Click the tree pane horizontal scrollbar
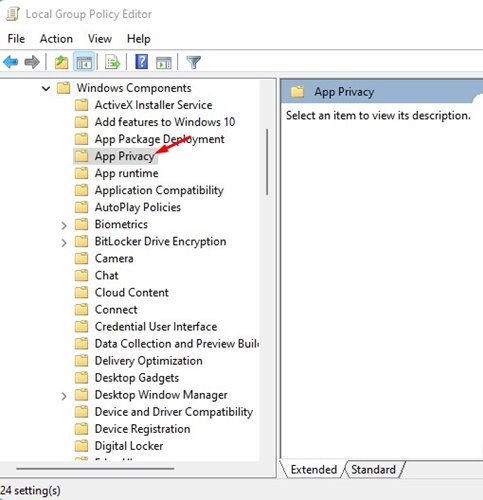 click(95, 468)
